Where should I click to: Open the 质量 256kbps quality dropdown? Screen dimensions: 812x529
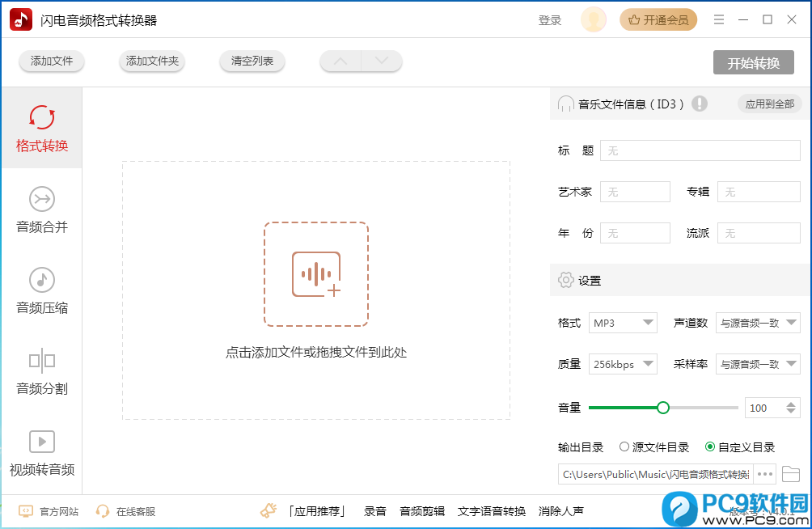coord(623,364)
